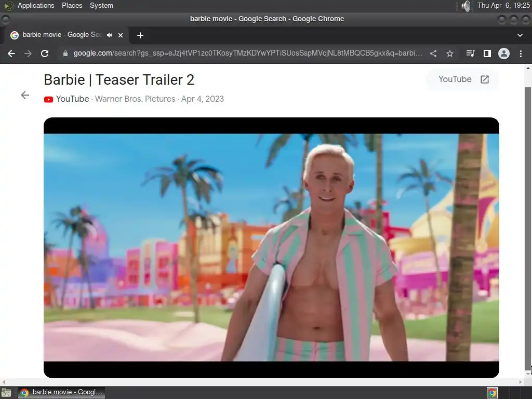This screenshot has width=532, height=399.
Task: Go back using Chrome's back arrow
Action: coord(11,54)
